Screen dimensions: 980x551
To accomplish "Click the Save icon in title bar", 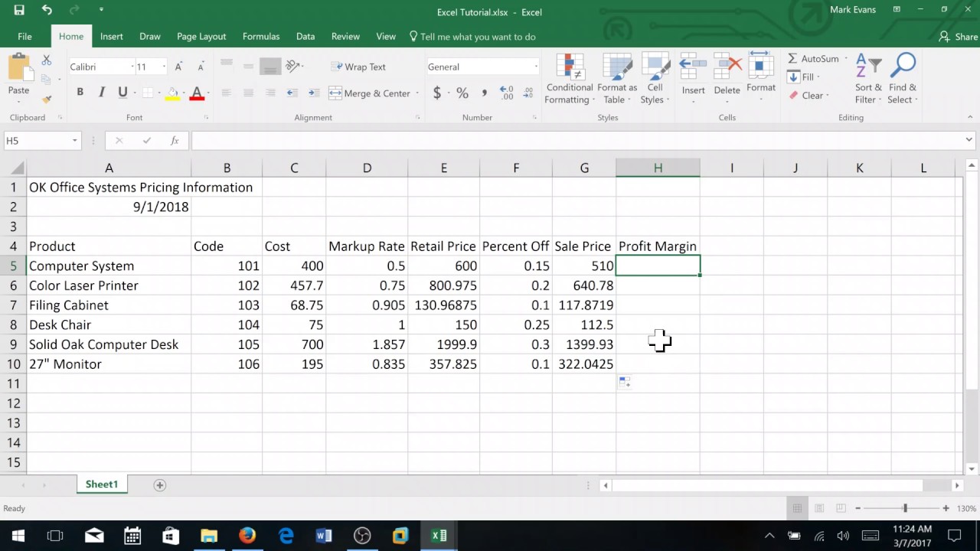I will pos(19,11).
